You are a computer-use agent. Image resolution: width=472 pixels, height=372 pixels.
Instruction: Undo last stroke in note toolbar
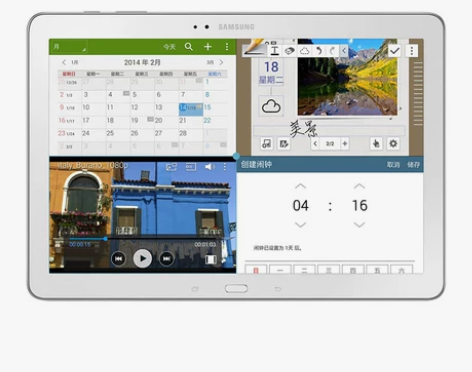319,51
